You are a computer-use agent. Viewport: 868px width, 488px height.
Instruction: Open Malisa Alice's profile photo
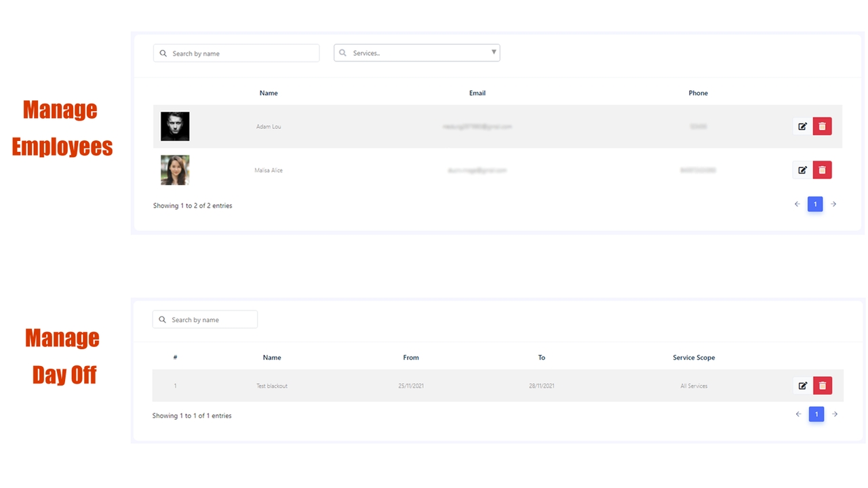pyautogui.click(x=175, y=170)
